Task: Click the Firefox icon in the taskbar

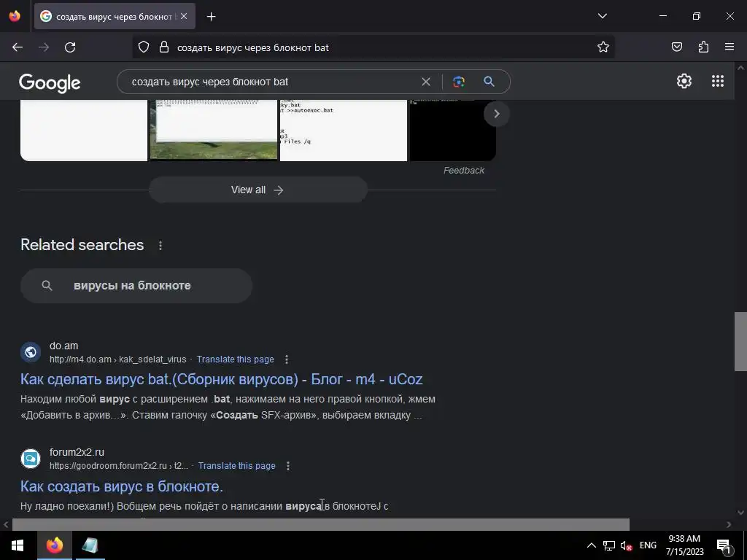Action: [x=54, y=545]
